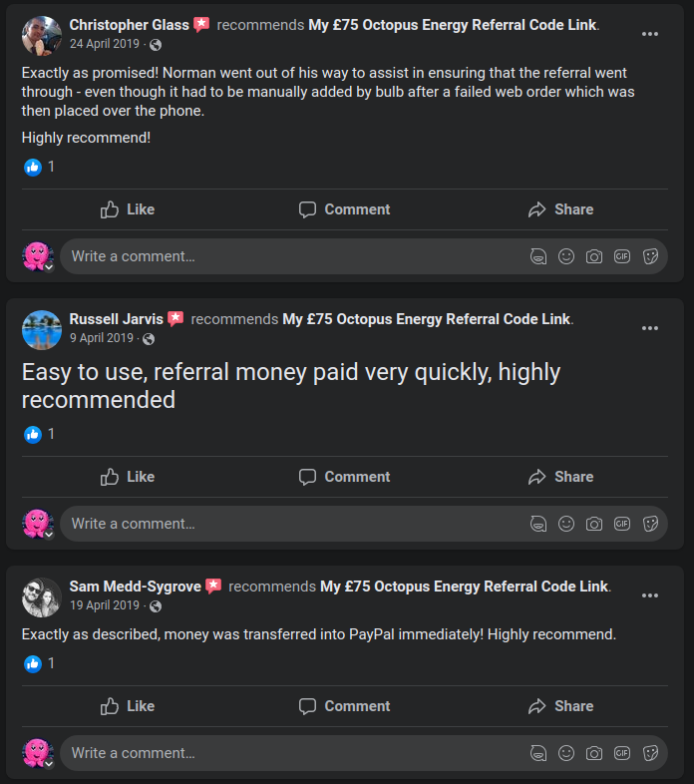The height and width of the screenshot is (784, 694).
Task: Open Christopher Glass's profile name link
Action: coord(129,24)
